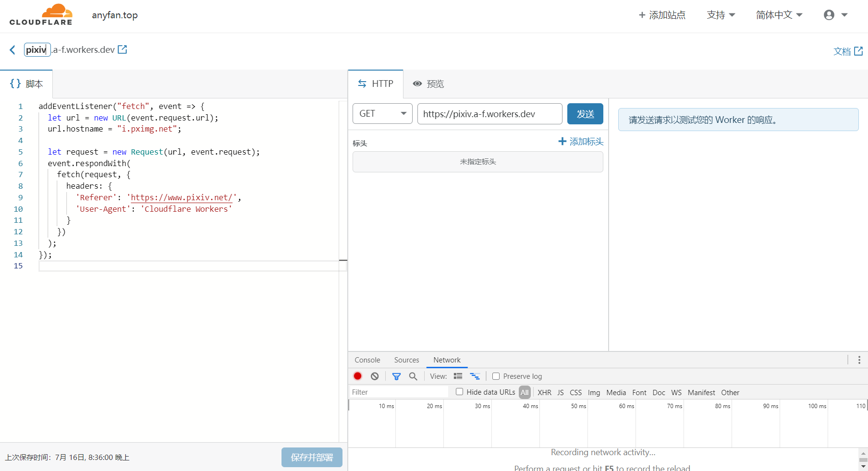The height and width of the screenshot is (471, 868).
Task: Open the Console tab in devtools
Action: point(367,360)
